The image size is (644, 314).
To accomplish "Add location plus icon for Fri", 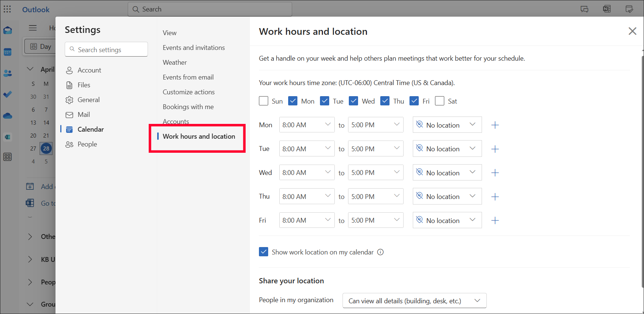I will (495, 220).
